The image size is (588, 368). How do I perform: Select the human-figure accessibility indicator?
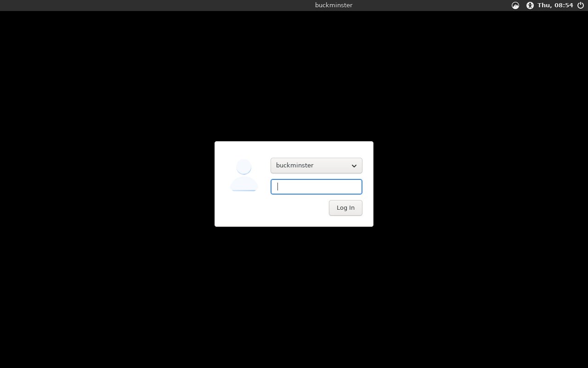tap(530, 6)
